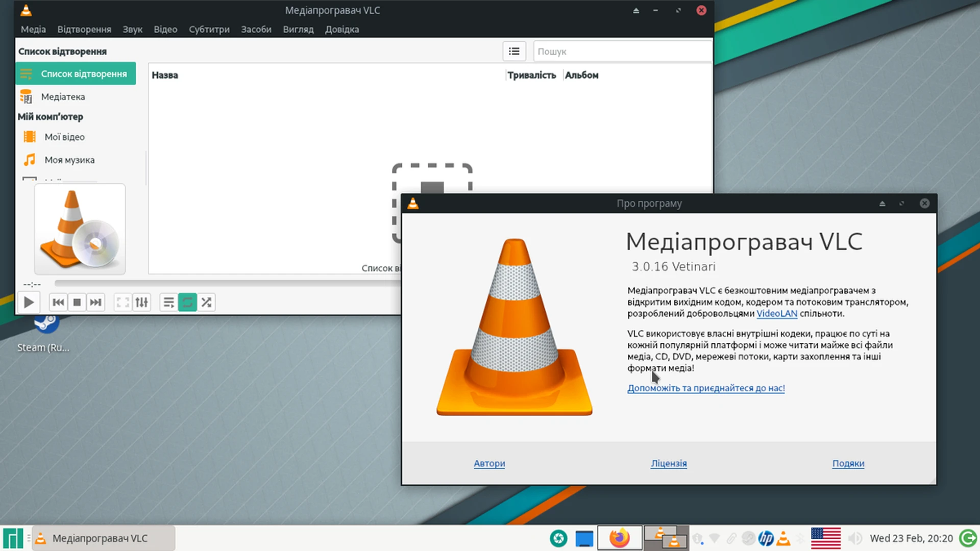Click the VLC cone album art thumbnail
This screenshot has height=551, width=980.
[80, 230]
